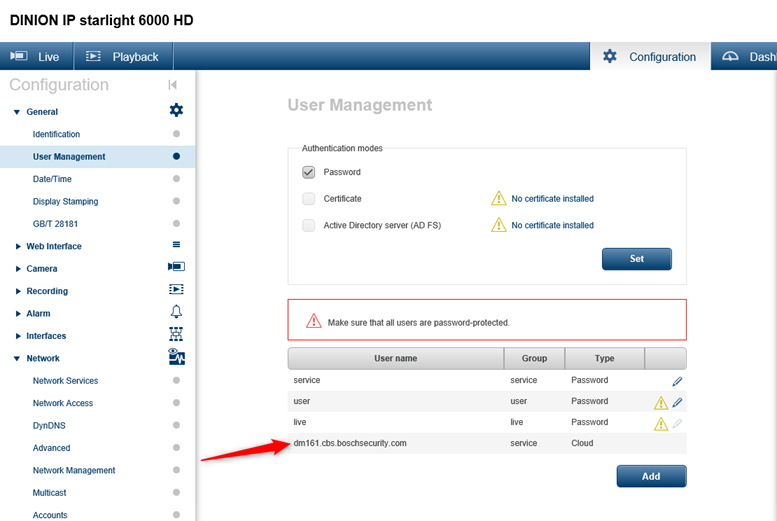
Task: Switch to the Live tab
Action: tap(37, 56)
